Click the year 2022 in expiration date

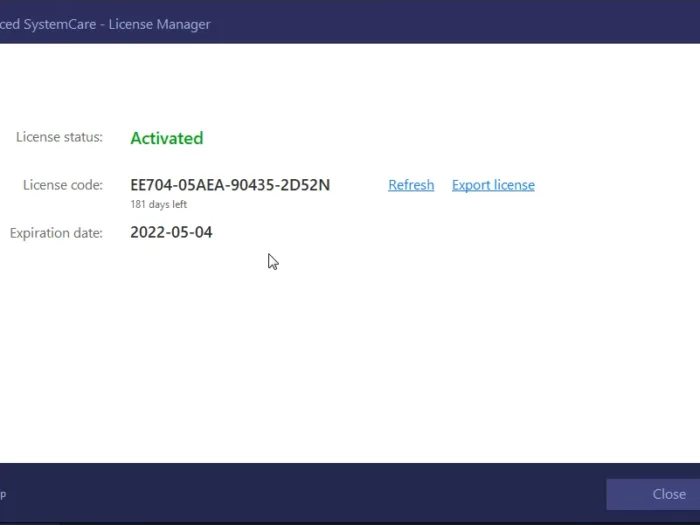(147, 233)
